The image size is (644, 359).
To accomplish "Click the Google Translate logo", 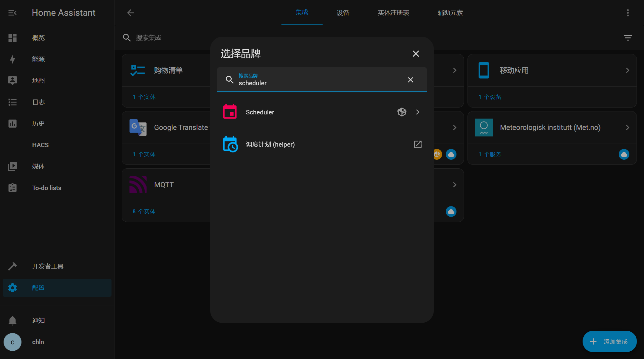I will click(x=138, y=128).
